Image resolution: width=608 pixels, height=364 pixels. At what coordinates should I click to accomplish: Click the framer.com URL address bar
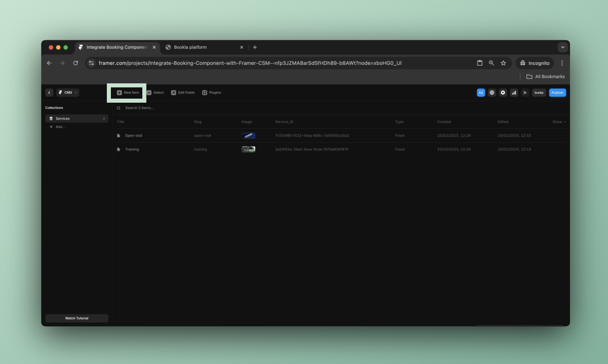point(250,63)
